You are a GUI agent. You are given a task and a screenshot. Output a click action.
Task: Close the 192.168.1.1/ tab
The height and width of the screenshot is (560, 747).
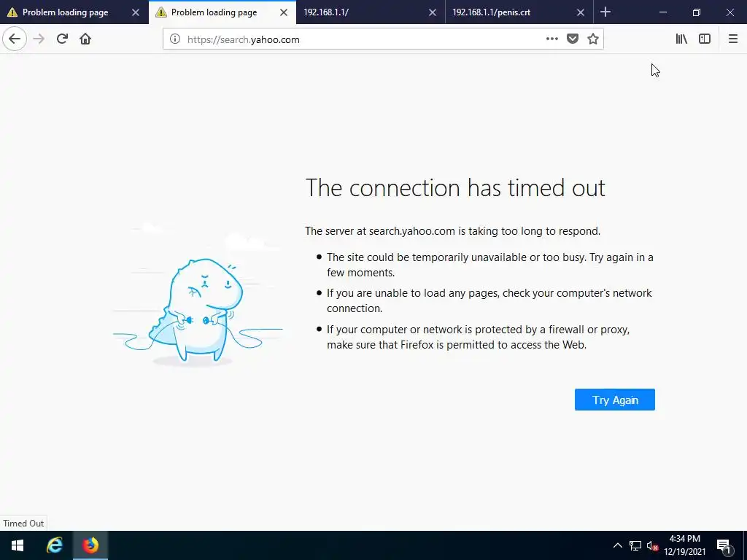[x=433, y=12]
